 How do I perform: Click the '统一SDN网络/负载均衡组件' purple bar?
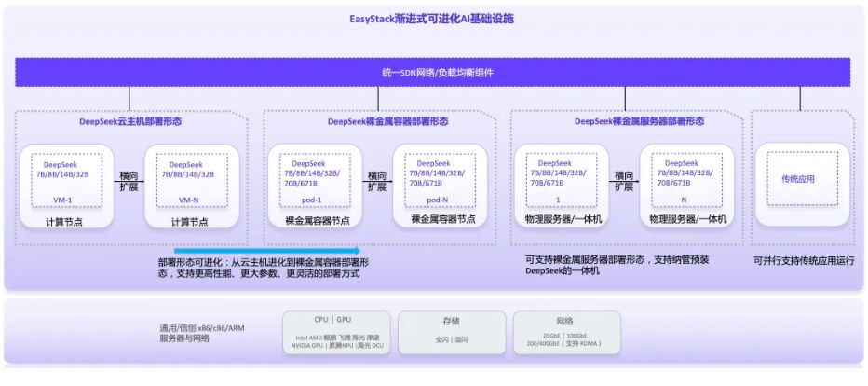click(x=432, y=72)
